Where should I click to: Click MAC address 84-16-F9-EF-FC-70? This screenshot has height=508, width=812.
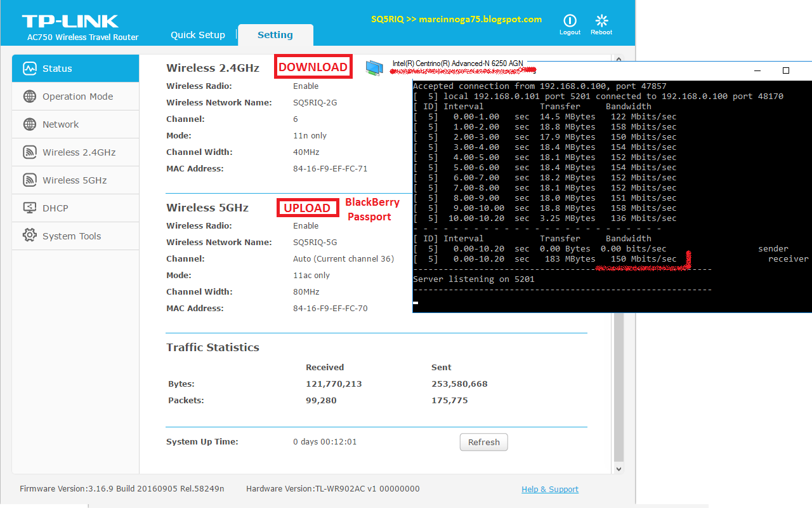pyautogui.click(x=330, y=308)
